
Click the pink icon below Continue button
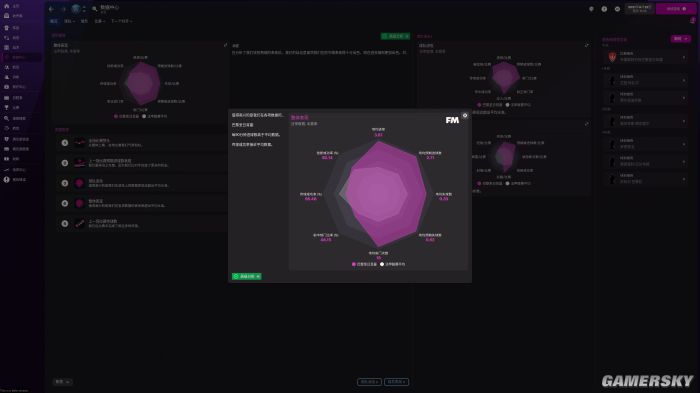tap(692, 21)
